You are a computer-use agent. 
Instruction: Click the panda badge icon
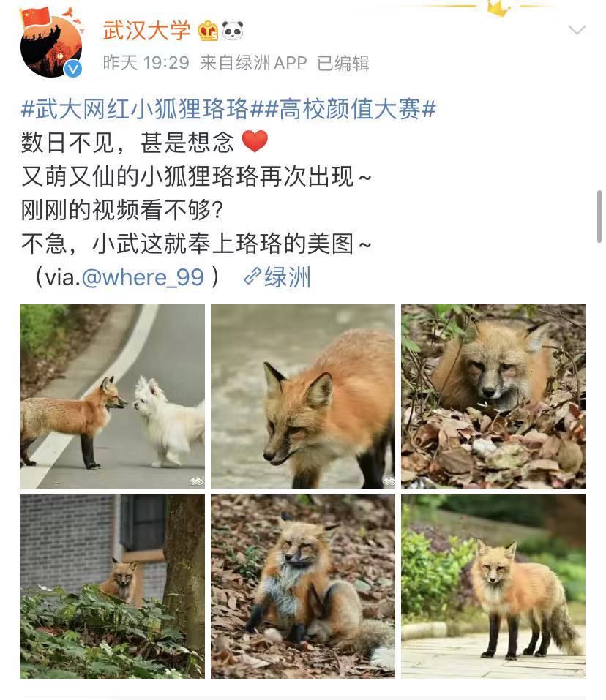pos(233,31)
